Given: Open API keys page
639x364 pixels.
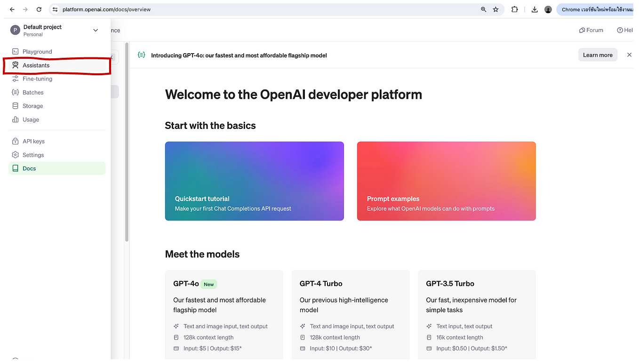Looking at the screenshot, I should [57, 141].
